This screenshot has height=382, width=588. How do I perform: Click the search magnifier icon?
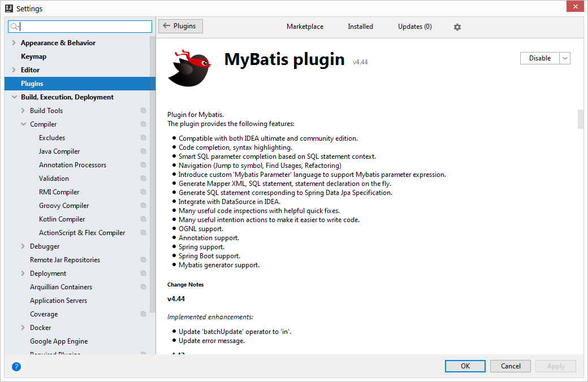coord(14,26)
